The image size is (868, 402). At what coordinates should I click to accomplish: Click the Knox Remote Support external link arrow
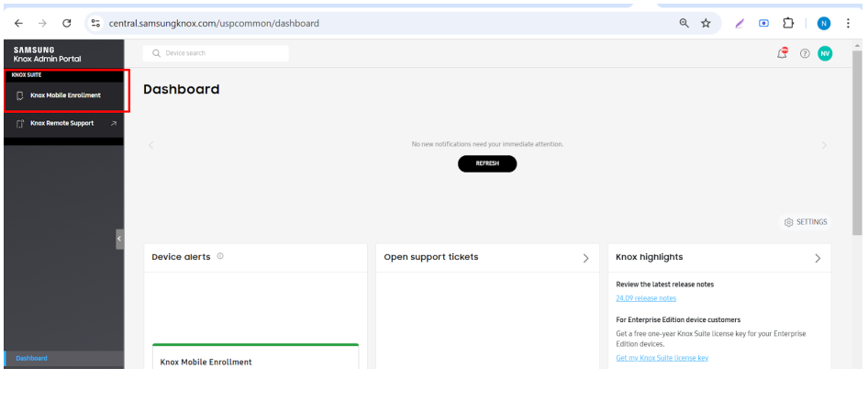[x=114, y=124]
